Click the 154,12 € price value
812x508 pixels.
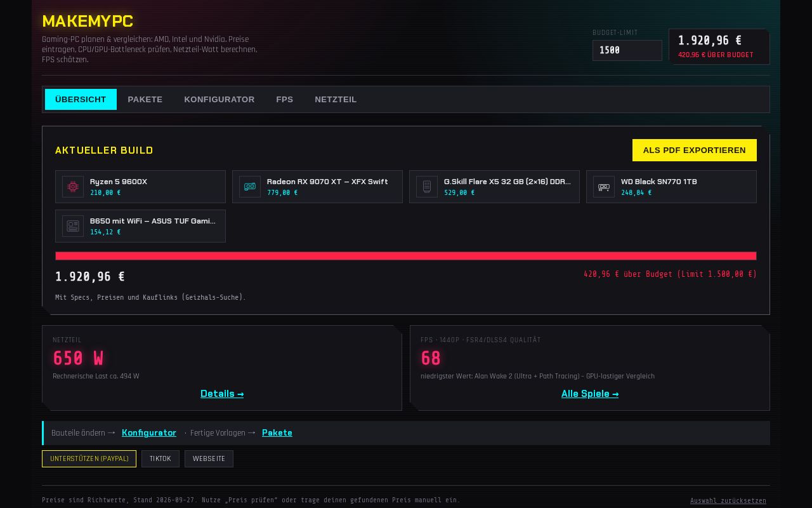tap(105, 232)
